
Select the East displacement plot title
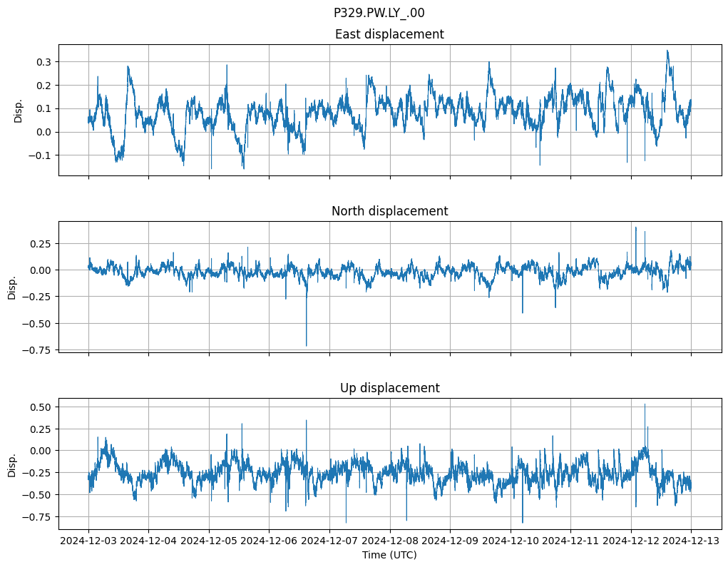pos(389,34)
